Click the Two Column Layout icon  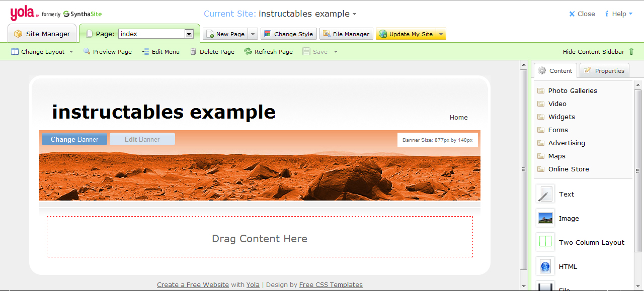[x=545, y=242]
